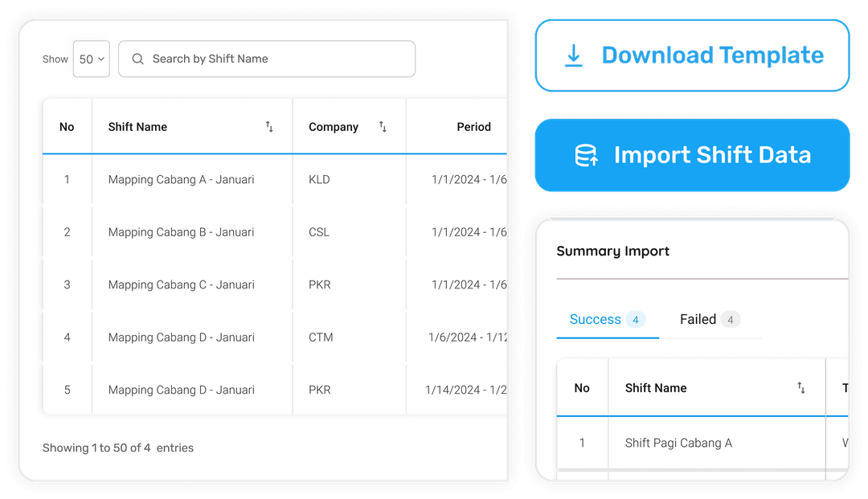Select the Mapping Cabang A - Januari row
Image resolution: width=868 pixels, height=499 pixels.
pyautogui.click(x=181, y=180)
